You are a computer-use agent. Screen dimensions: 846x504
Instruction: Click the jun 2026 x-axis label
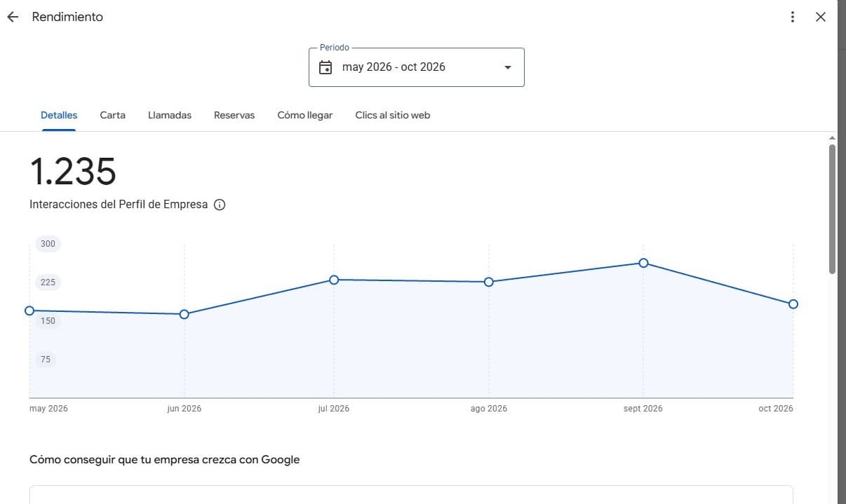coord(184,409)
